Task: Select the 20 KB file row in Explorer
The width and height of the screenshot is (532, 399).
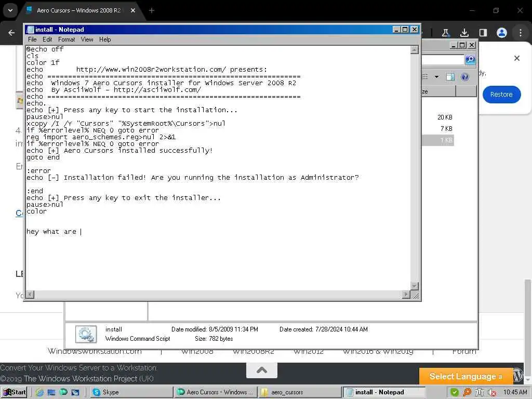Action: click(437, 117)
